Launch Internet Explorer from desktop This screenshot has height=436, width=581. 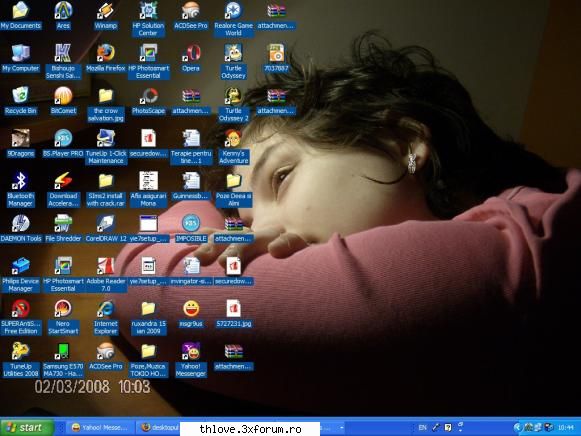(106, 317)
